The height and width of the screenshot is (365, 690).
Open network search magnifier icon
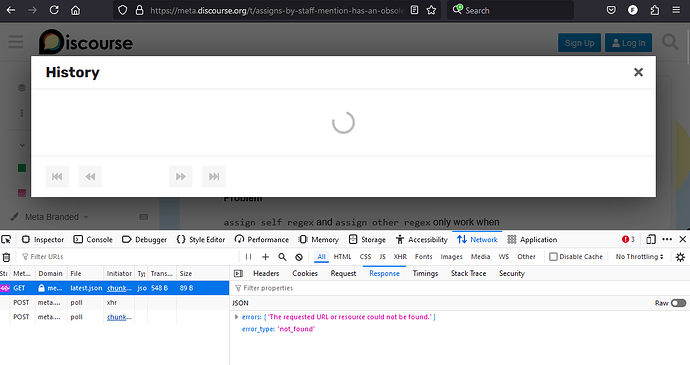point(282,257)
